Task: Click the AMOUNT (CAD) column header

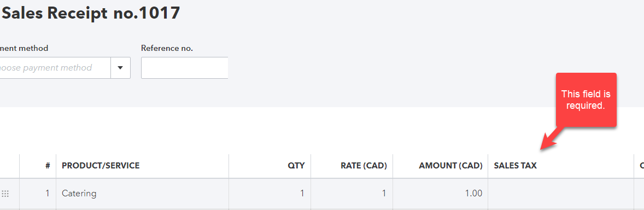Action: tap(450, 166)
